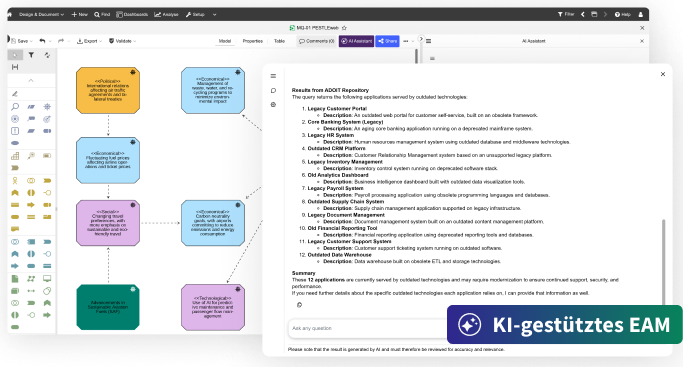
Task: Open Dashboards in the top bar
Action: pyautogui.click(x=132, y=14)
